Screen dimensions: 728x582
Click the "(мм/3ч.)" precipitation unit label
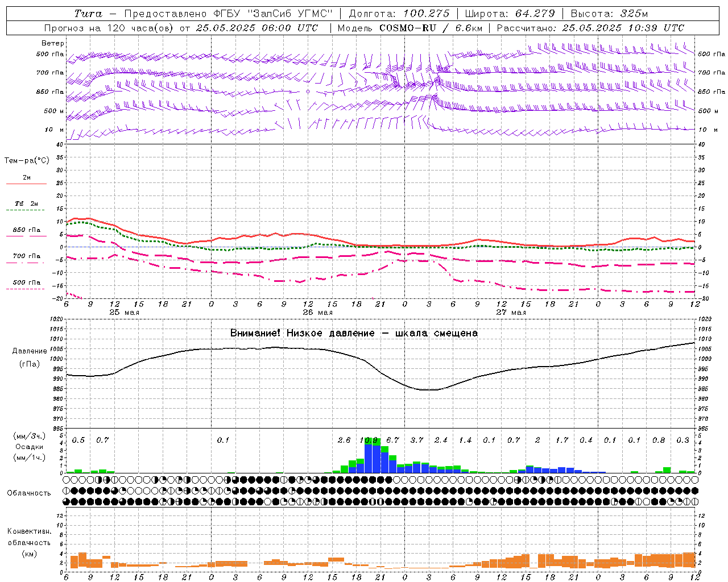pyautogui.click(x=29, y=436)
